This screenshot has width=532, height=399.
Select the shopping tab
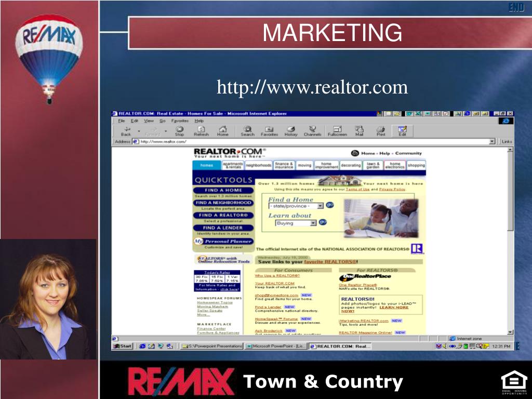pyautogui.click(x=416, y=165)
